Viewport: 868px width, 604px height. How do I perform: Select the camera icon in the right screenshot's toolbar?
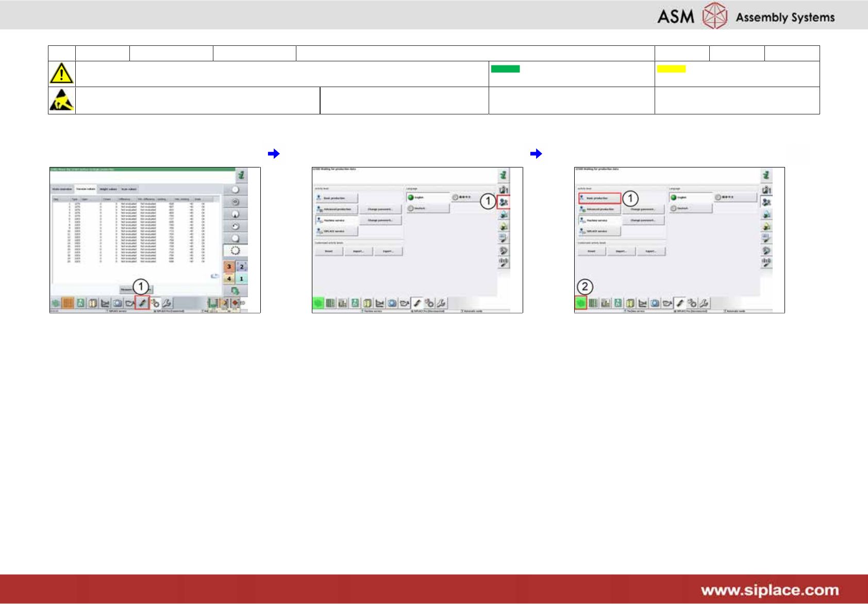point(655,303)
